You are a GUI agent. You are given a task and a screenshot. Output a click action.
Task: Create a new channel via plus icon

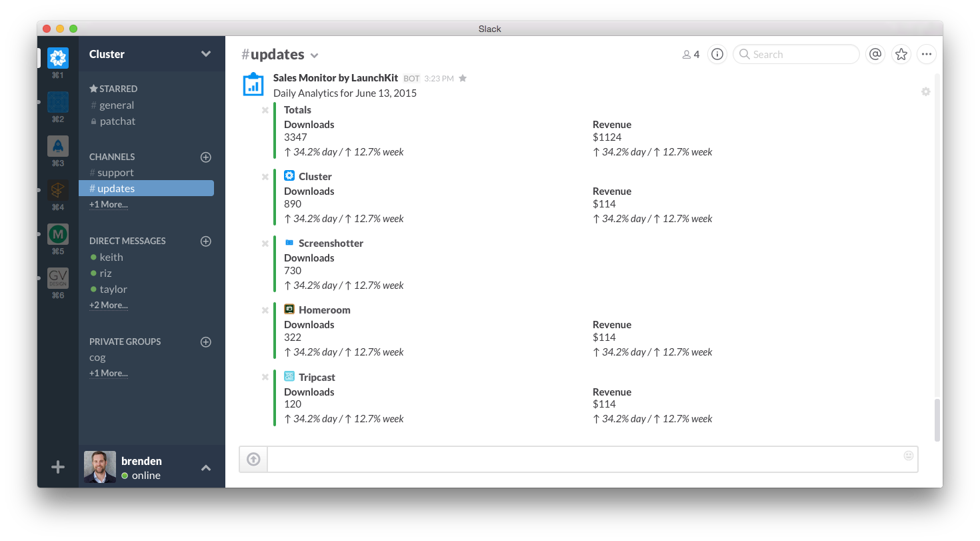tap(206, 157)
